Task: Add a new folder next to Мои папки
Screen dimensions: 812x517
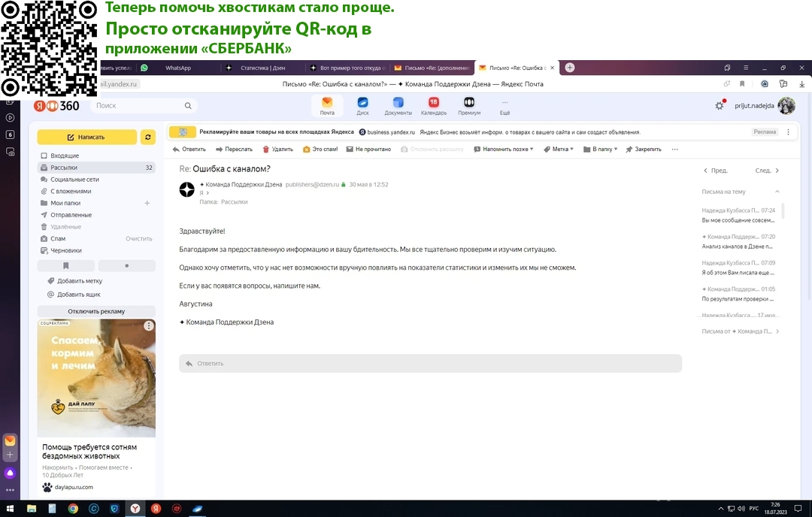Action: [x=147, y=203]
